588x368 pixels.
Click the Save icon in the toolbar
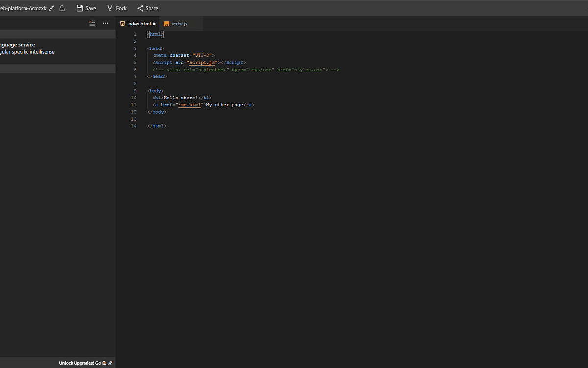[78, 8]
